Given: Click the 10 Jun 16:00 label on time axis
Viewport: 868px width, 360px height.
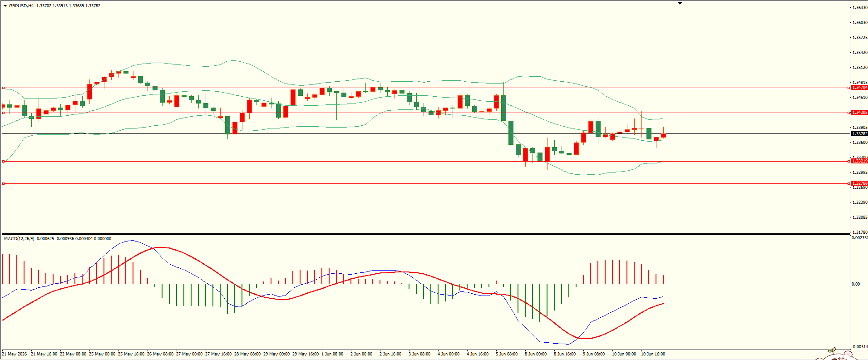Looking at the screenshot, I should tap(653, 354).
